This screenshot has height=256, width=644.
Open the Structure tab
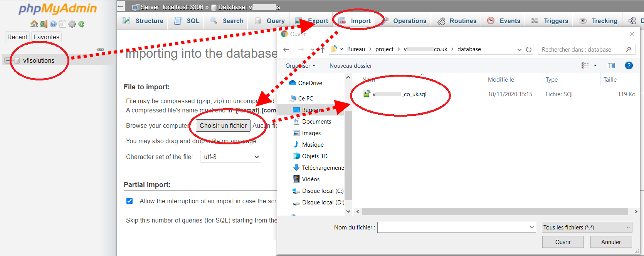(x=143, y=21)
